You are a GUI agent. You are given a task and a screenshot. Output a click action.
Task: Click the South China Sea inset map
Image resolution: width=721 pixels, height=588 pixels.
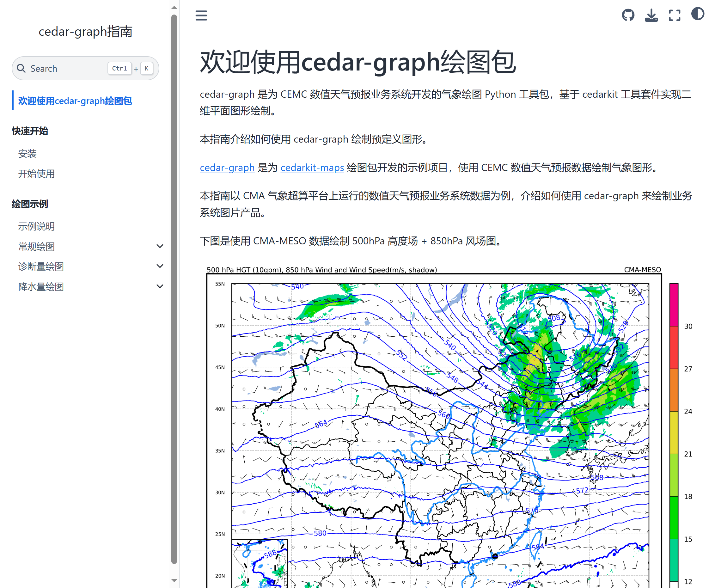pos(260,564)
